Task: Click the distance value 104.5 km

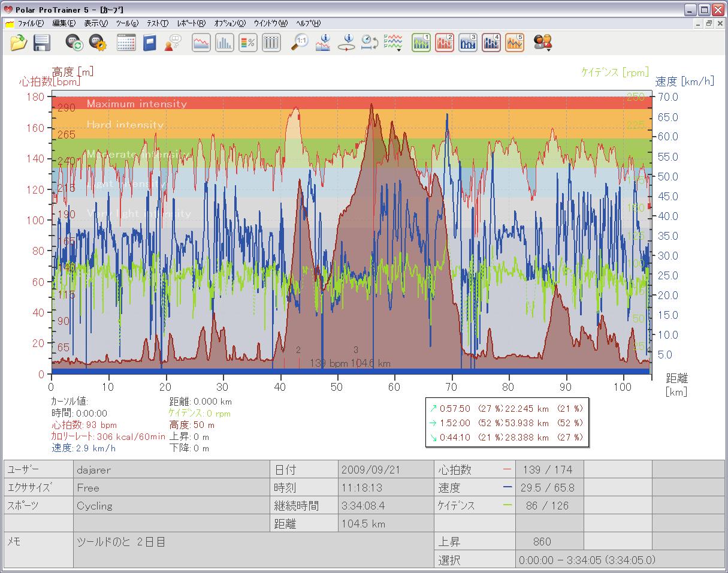Action: pyautogui.click(x=386, y=523)
